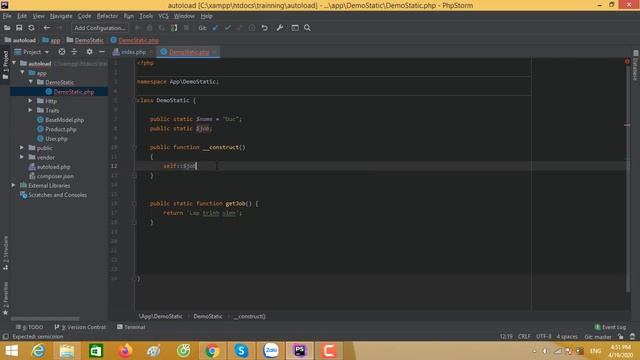The image size is (640, 360).
Task: Toggle the Version Control tool window
Action: pyautogui.click(x=80, y=327)
